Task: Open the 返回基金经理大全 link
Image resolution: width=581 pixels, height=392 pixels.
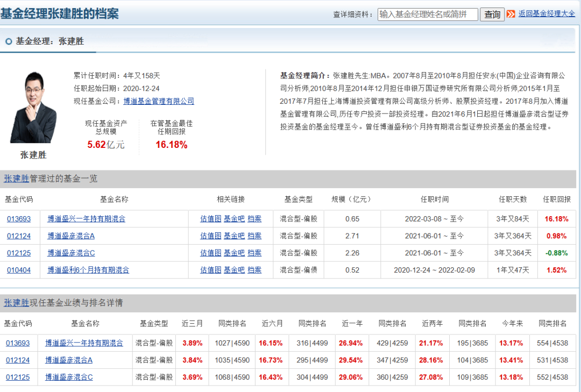Action: pos(547,13)
